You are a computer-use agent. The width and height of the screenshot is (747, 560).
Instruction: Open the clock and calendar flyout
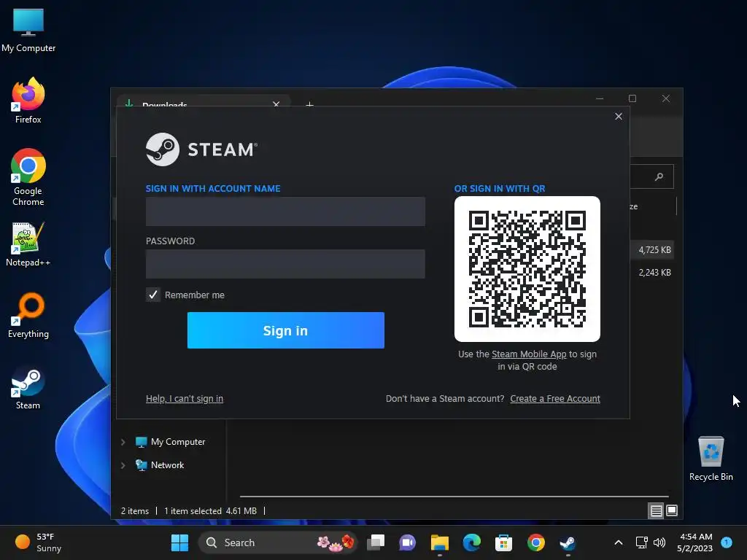coord(695,542)
